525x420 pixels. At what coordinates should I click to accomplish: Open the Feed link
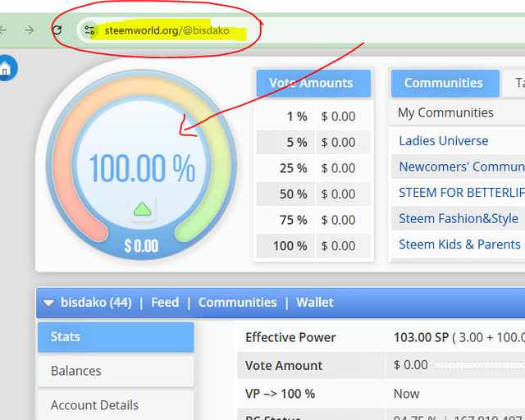tap(165, 303)
